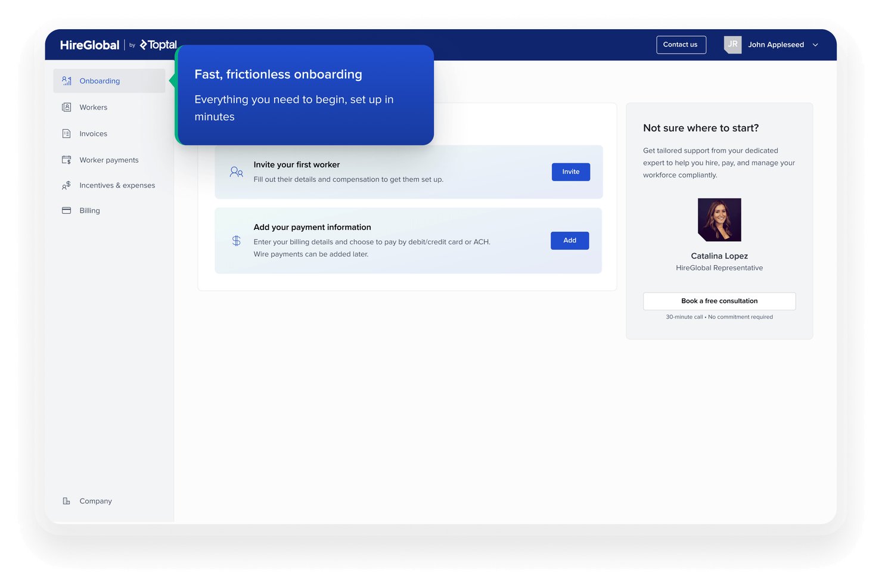Click the Workers badge icon
Viewport: 882px width, 588px height.
67,107
